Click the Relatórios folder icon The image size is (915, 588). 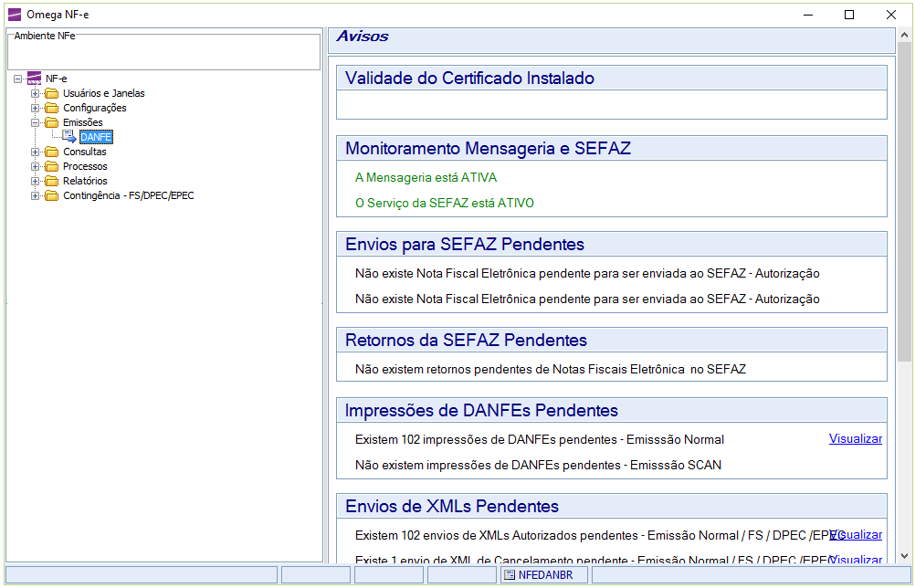(x=52, y=181)
